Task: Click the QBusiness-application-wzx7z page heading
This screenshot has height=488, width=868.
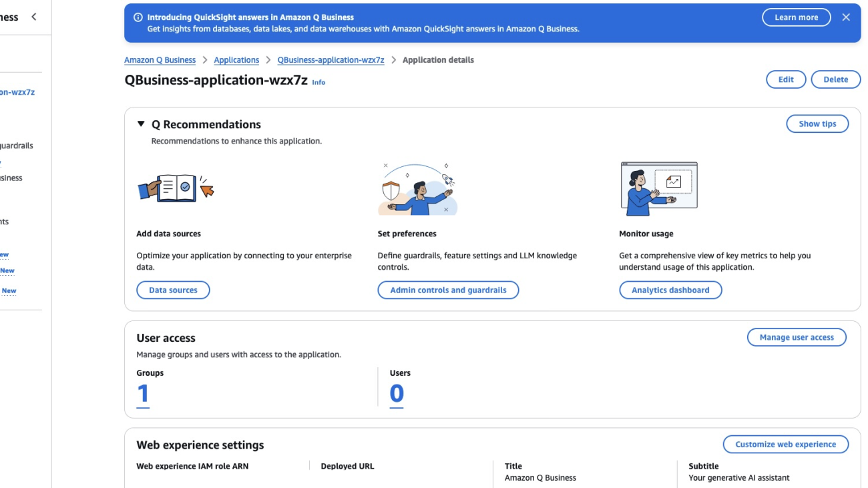Action: point(216,80)
